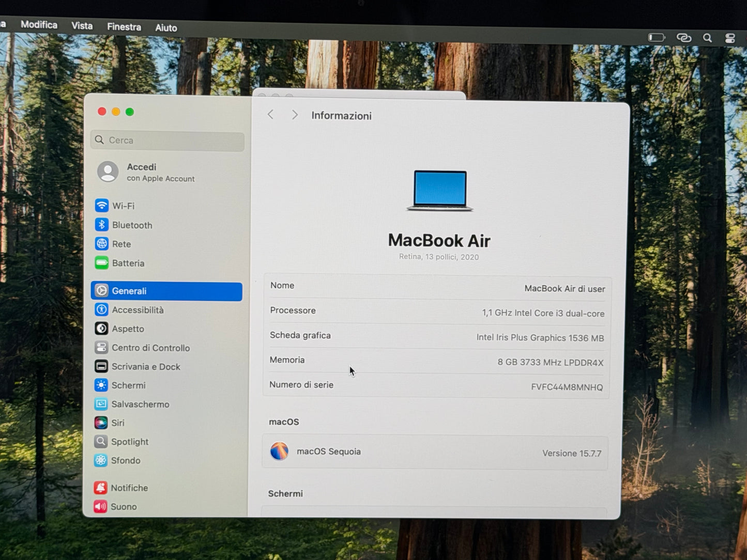Image resolution: width=747 pixels, height=560 pixels.
Task: Click the MacBook Air laptop image
Action: [x=440, y=191]
